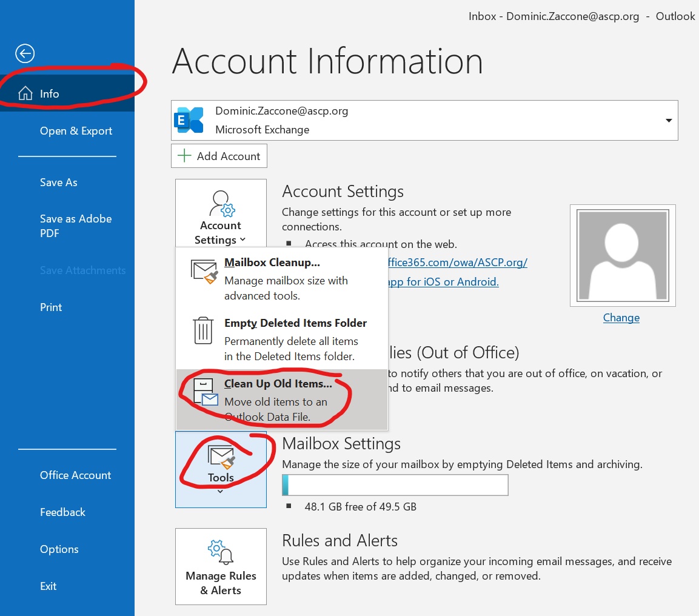Click the Tools envelope-brush icon
699x616 pixels.
coord(221,457)
